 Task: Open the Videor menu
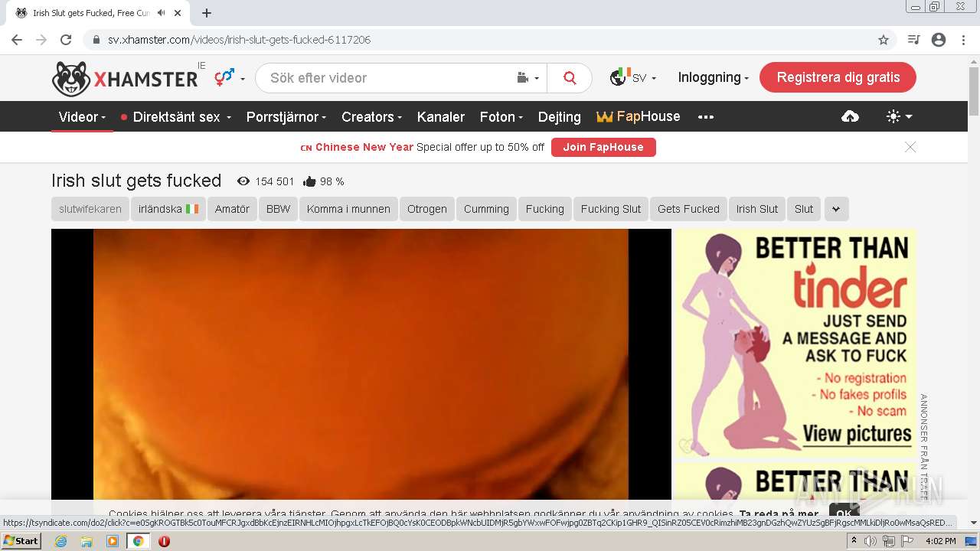(x=83, y=117)
